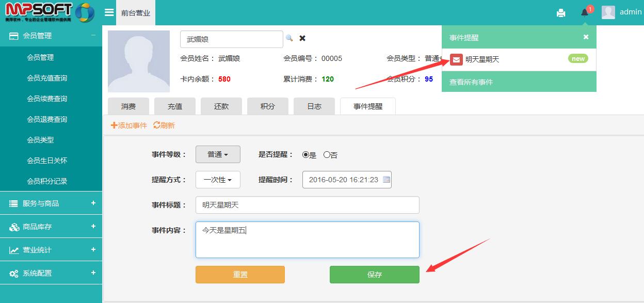Viewport: 644px width, 303px height.
Task: Select the 否 reminder radio button
Action: click(327, 154)
